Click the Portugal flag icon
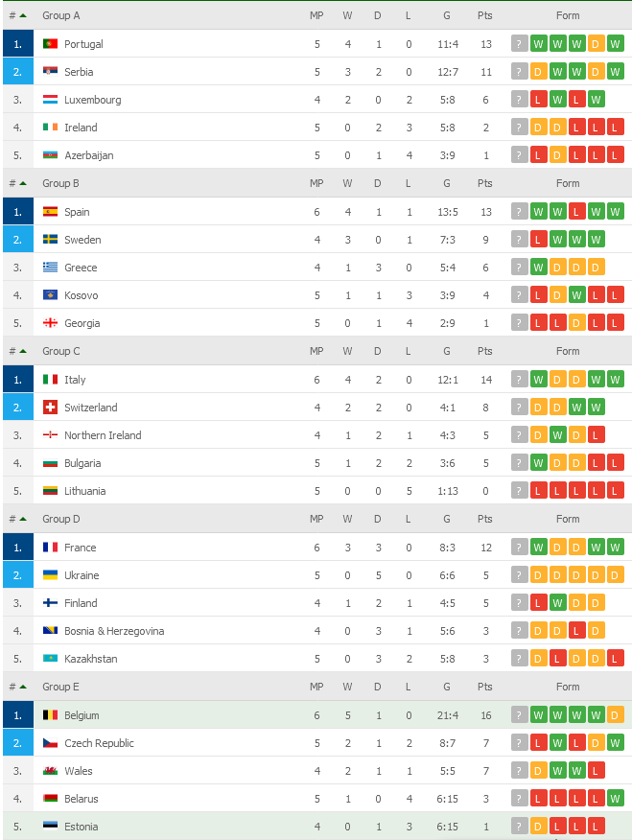 51,44
